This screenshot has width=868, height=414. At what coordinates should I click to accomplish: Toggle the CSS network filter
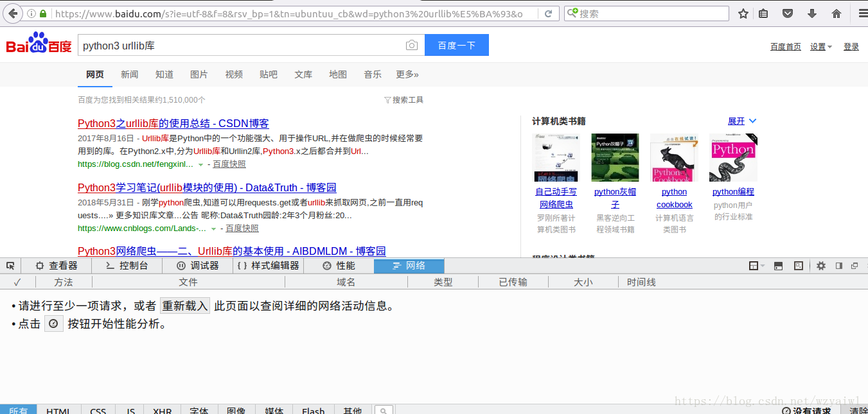click(x=98, y=410)
